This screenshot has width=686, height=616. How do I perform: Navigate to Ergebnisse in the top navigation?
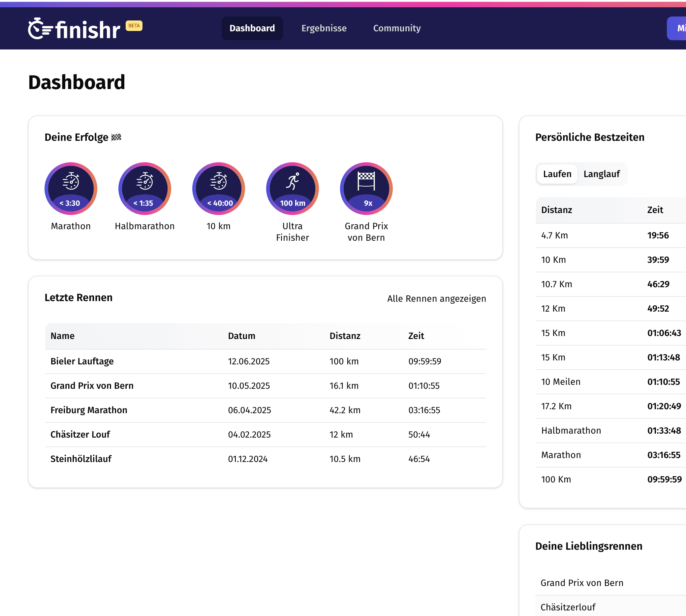324,28
